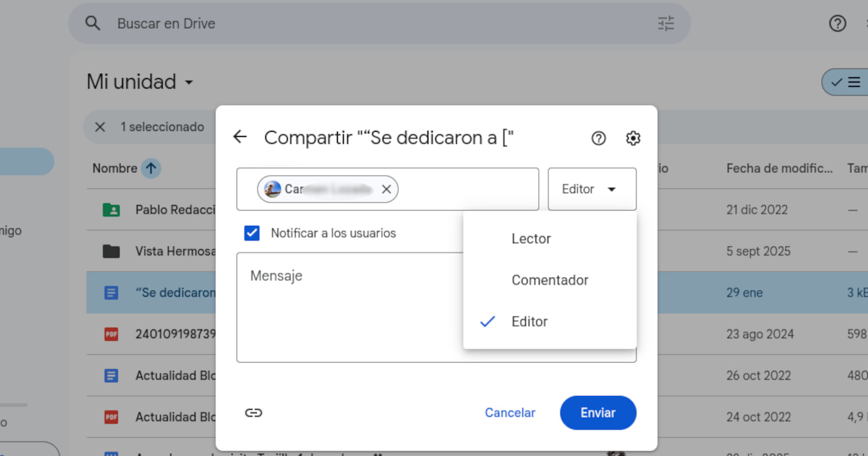868x456 pixels.
Task: Uncheck Notificar a los usuarios
Action: click(252, 232)
